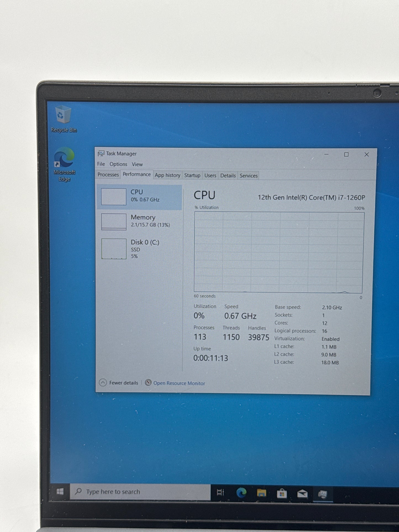Click the search magnifier icon in taskbar
The image size is (399, 532).
78,491
